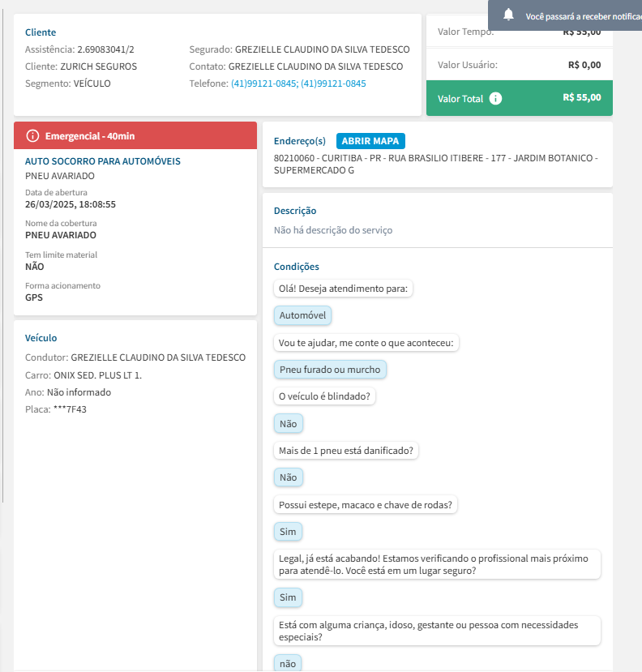Select the Automóvel answer chip
This screenshot has width=642, height=672.
pyautogui.click(x=302, y=315)
